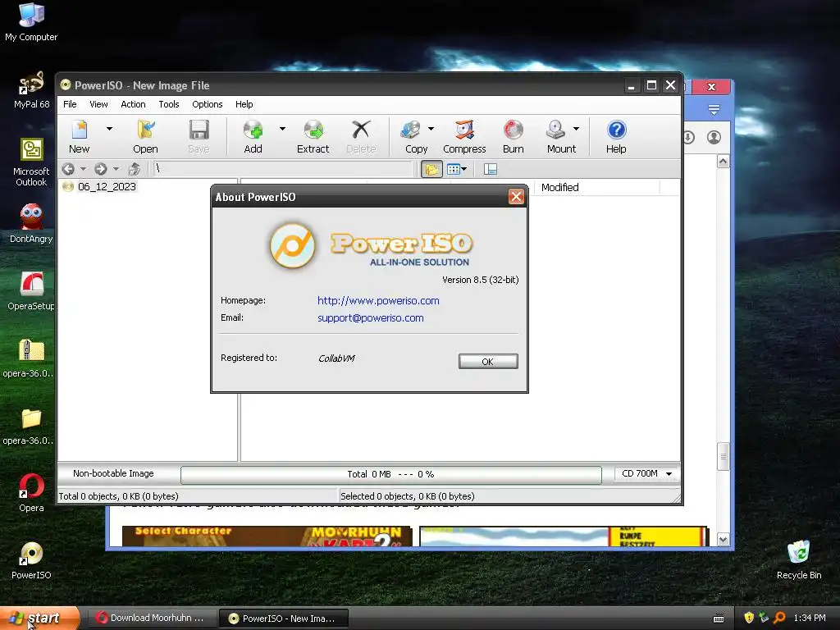This screenshot has width=840, height=630.
Task: Open the Back history dropdown arrow
Action: pyautogui.click(x=83, y=169)
